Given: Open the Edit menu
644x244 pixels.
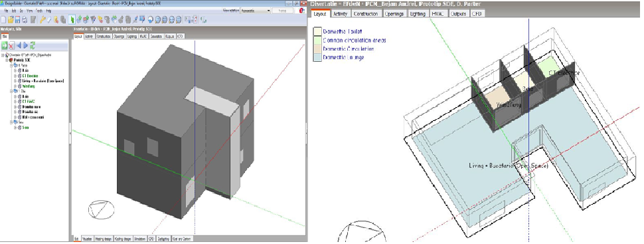Looking at the screenshot, I should 13,11.
